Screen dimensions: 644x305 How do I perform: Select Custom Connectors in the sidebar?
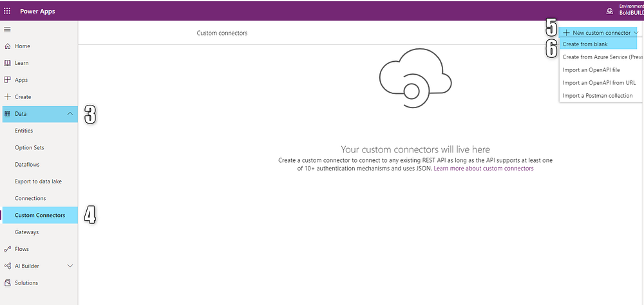coord(40,215)
